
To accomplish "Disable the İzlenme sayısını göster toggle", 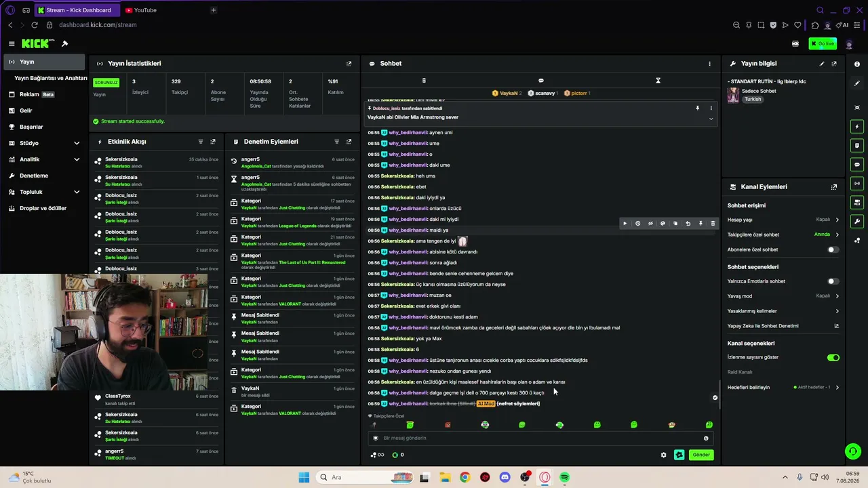I will (x=833, y=357).
